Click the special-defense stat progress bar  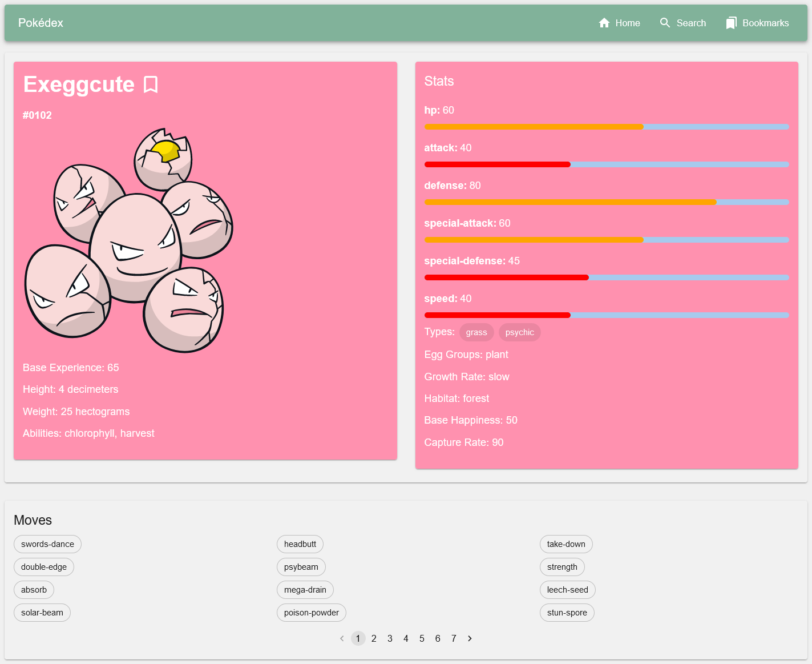tap(607, 277)
